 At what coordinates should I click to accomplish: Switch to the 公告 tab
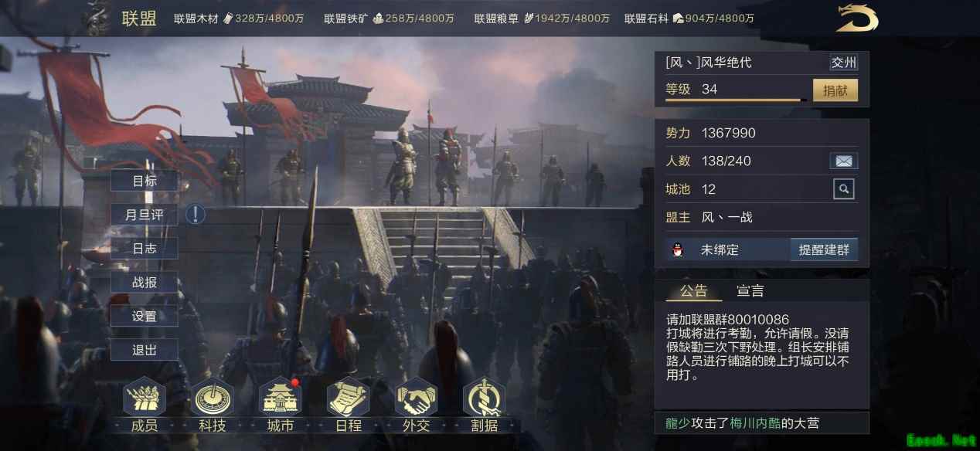tap(693, 290)
